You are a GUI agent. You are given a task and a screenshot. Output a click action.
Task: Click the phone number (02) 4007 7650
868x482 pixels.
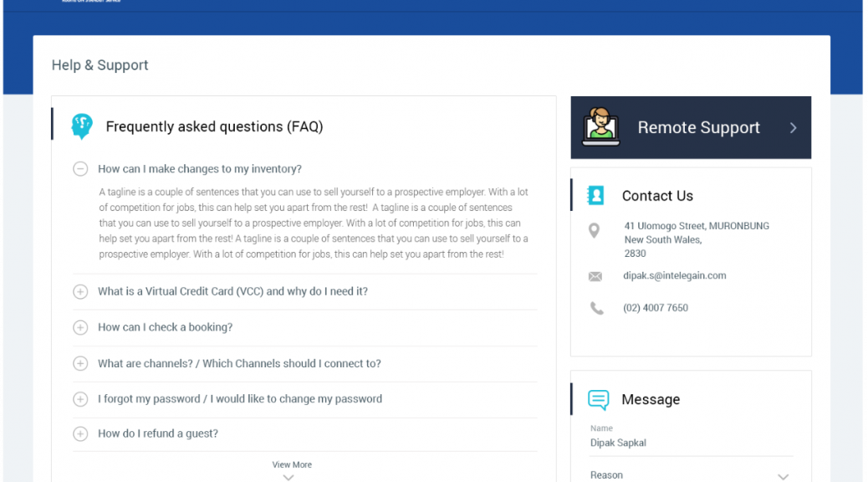(x=656, y=307)
